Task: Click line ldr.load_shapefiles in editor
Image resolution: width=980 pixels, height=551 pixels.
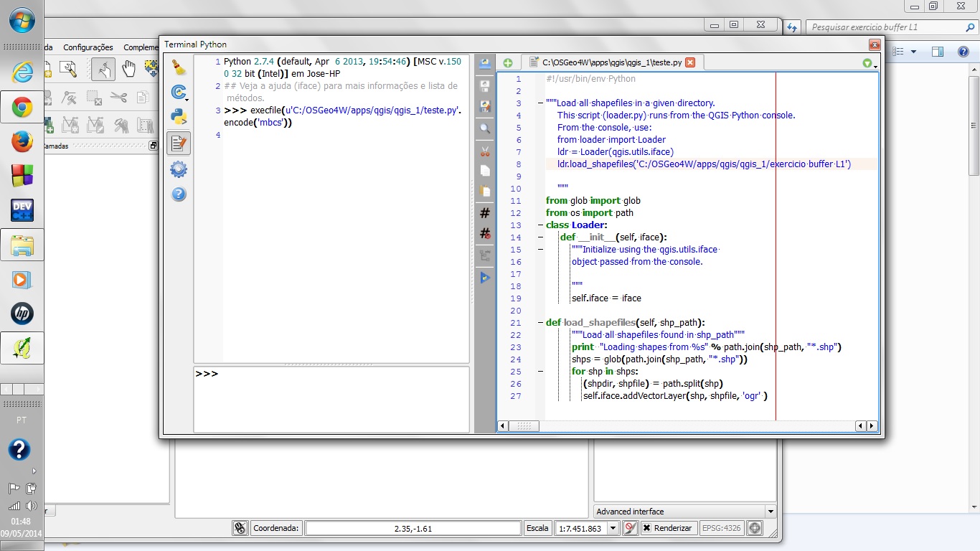Action: tap(704, 164)
